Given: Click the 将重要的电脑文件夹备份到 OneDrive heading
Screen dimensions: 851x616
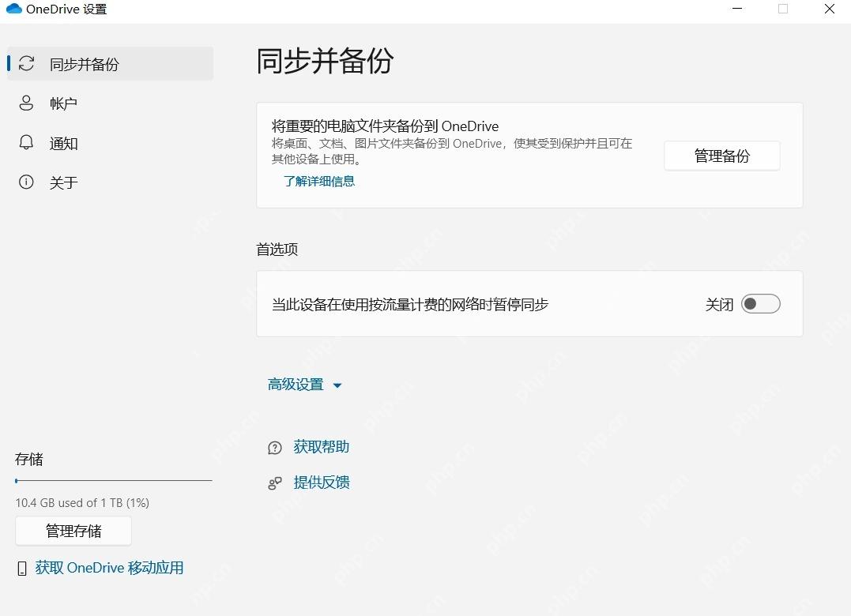Looking at the screenshot, I should coord(385,126).
